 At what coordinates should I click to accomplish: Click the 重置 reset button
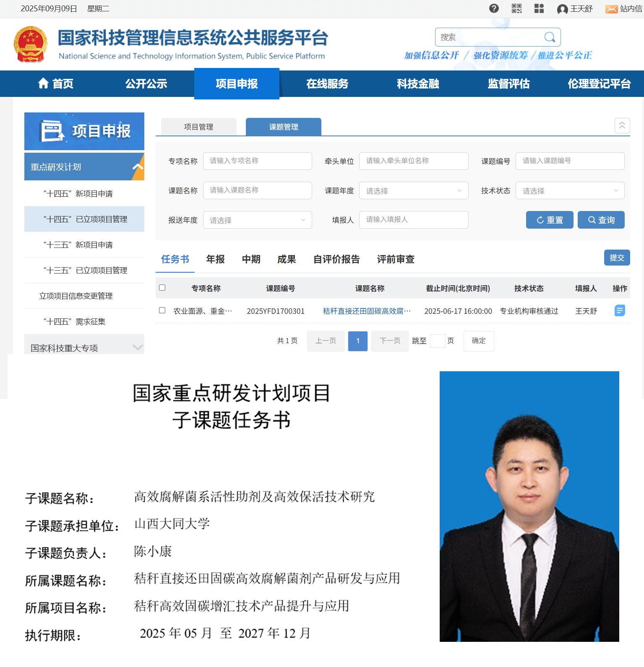click(x=550, y=220)
